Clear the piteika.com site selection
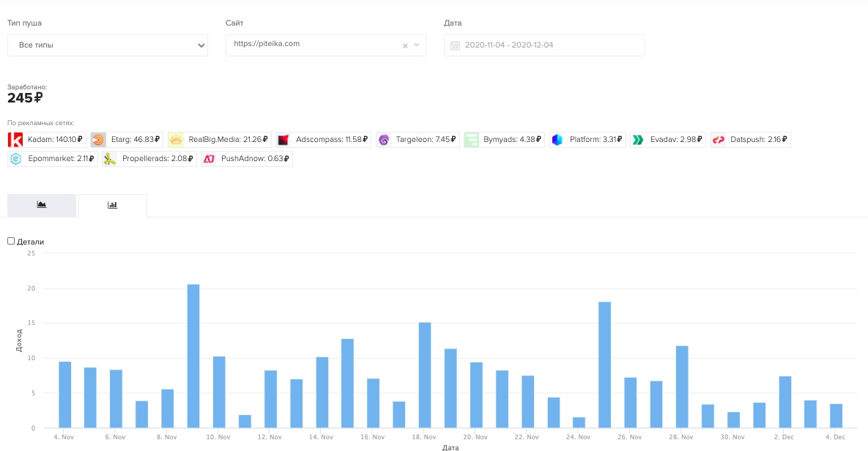This screenshot has height=451, width=868. coord(405,46)
